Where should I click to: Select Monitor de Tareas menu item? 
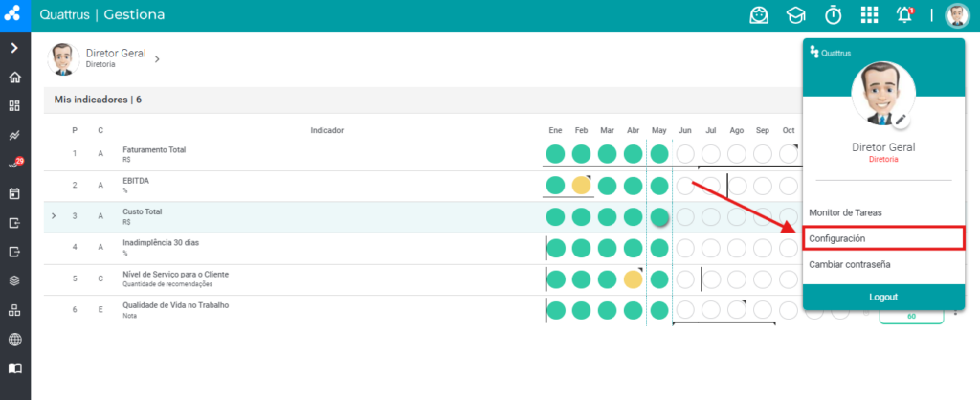845,212
